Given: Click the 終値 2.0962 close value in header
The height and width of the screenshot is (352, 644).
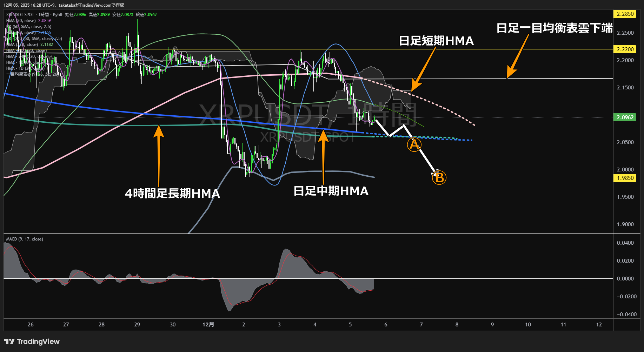Looking at the screenshot, I should click(146, 15).
